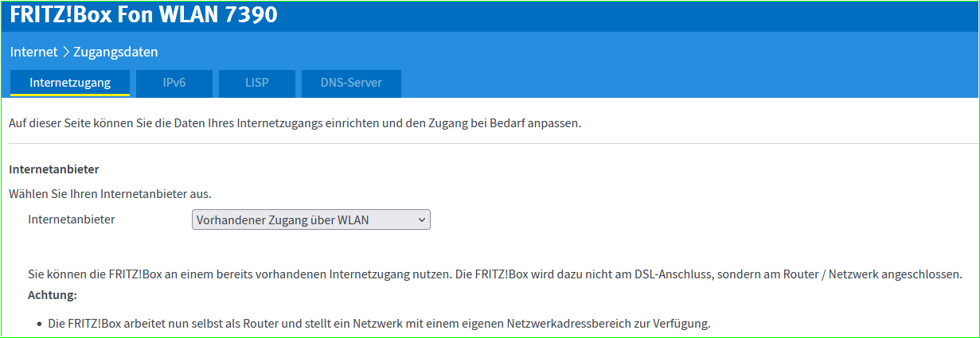The image size is (980, 338).
Task: Click the FRITZ!Box Fon WLAN 7390 title
Action: coord(144,14)
